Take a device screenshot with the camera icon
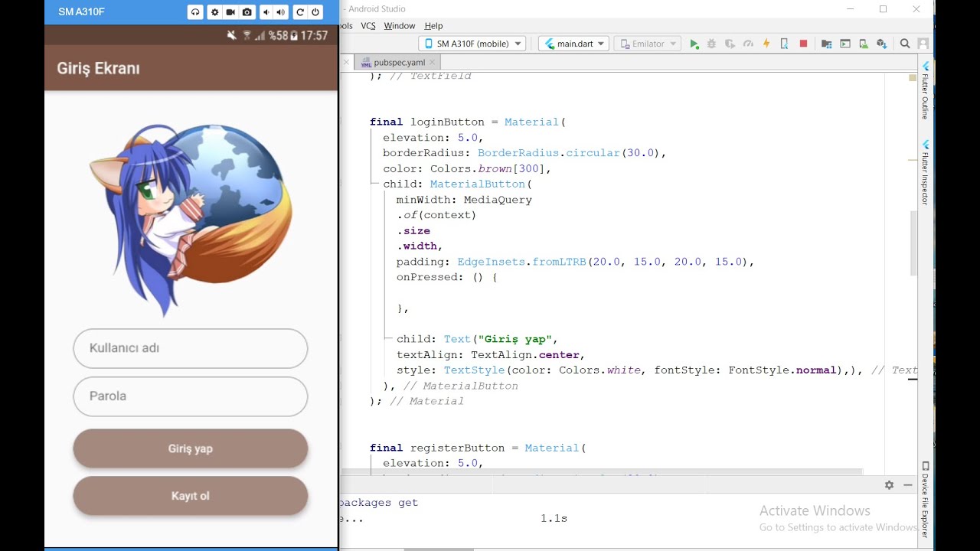The image size is (980, 551). [x=247, y=12]
